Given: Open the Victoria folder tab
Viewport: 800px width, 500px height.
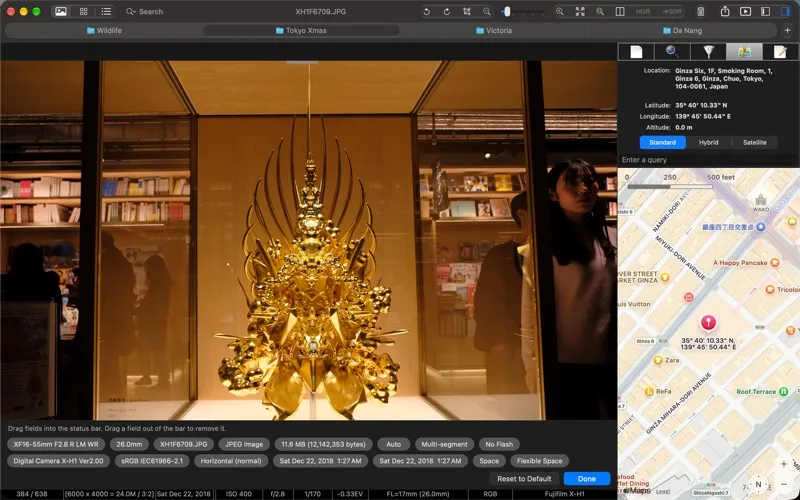Looking at the screenshot, I should (x=494, y=31).
